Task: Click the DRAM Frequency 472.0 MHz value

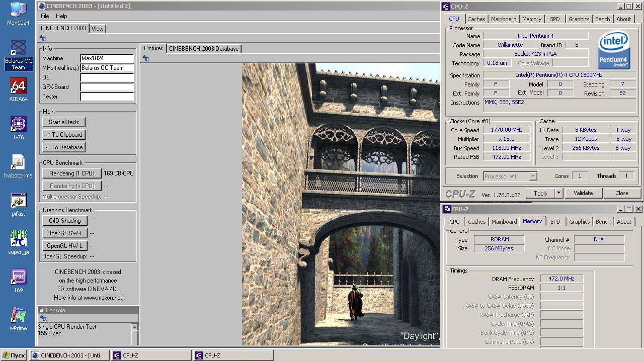Action: (x=562, y=279)
